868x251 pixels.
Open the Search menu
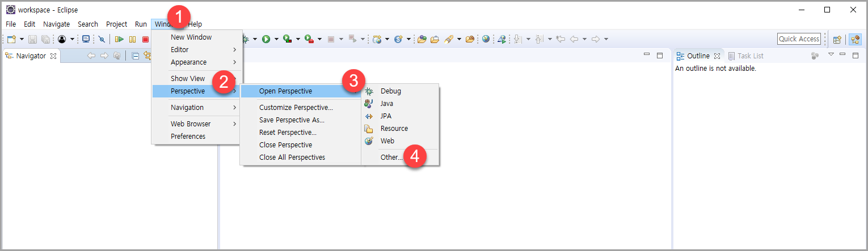[88, 24]
